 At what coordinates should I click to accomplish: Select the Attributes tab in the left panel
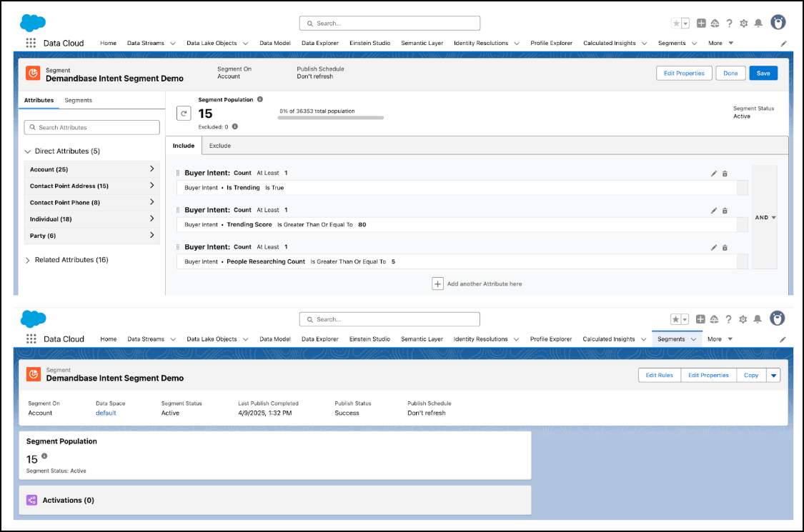(x=39, y=101)
